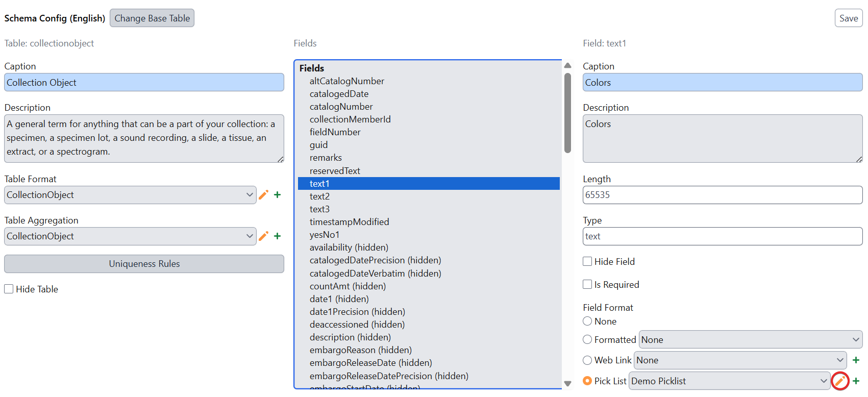Select the None field format radio
The image size is (868, 397).
pos(588,321)
